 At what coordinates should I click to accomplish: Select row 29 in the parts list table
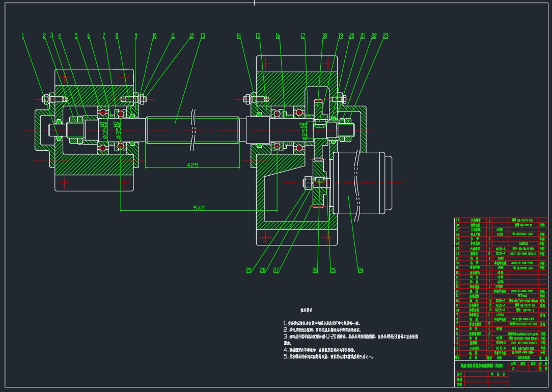pos(501,220)
